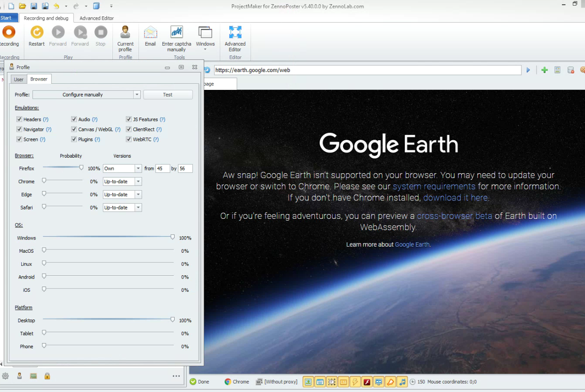585x392 pixels.
Task: Open the Current profile tool
Action: pyautogui.click(x=125, y=32)
